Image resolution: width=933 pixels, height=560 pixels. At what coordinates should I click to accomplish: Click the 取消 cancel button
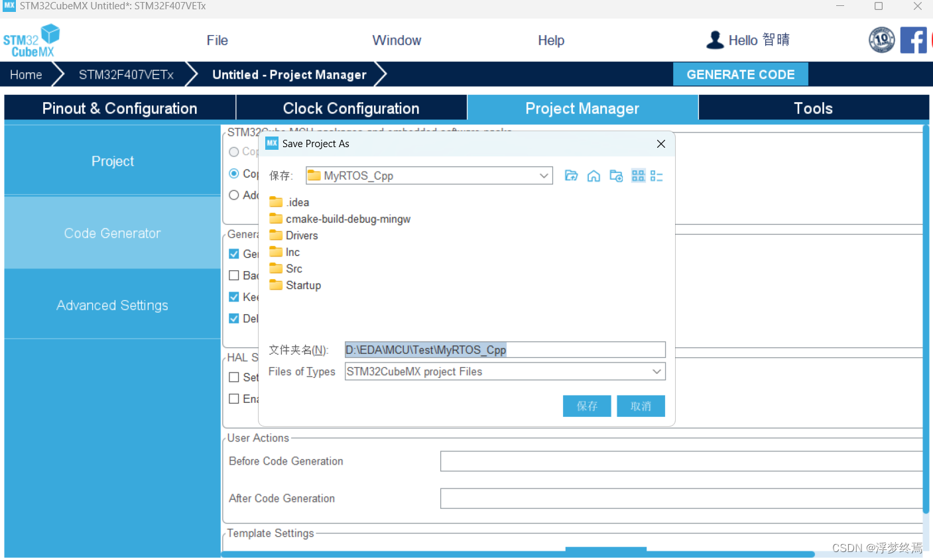[x=641, y=406]
